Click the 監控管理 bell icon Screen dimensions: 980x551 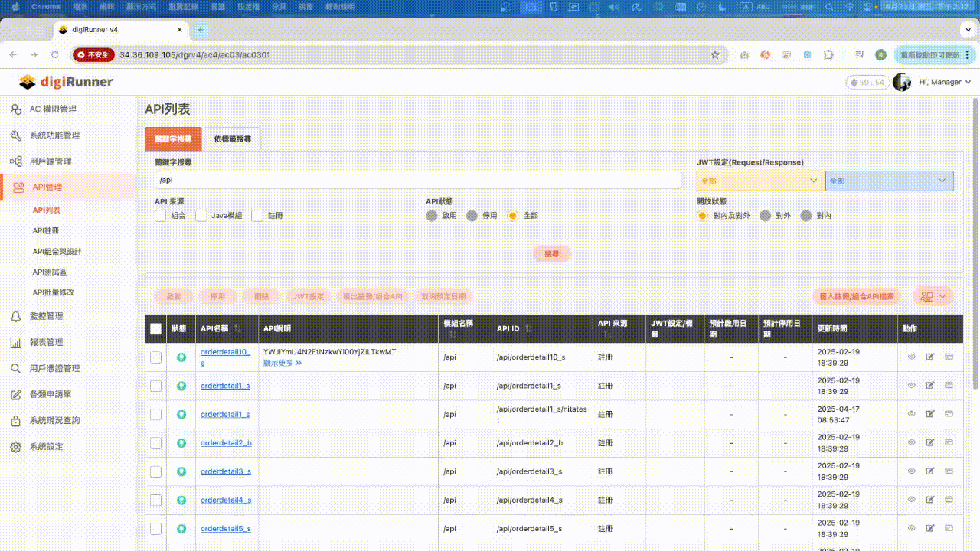click(15, 316)
